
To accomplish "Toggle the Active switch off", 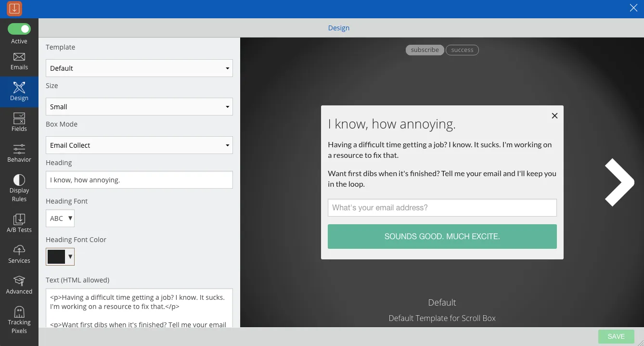I will [19, 29].
